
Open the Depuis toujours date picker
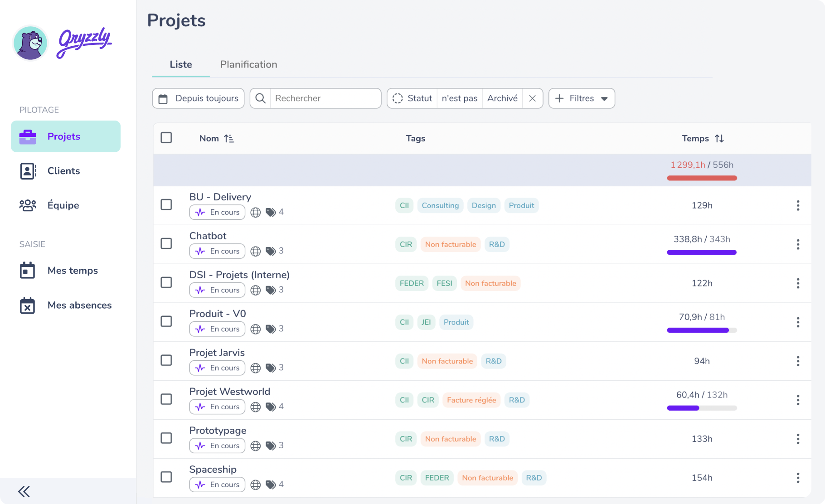(x=198, y=98)
